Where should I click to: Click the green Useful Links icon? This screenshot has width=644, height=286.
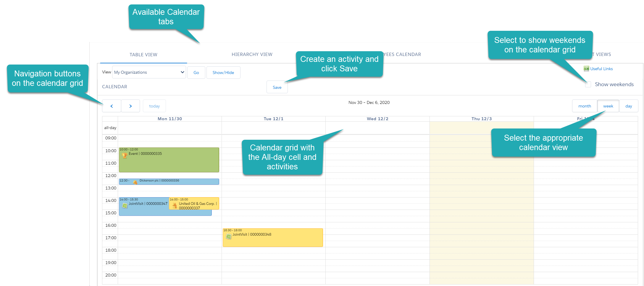pos(586,68)
